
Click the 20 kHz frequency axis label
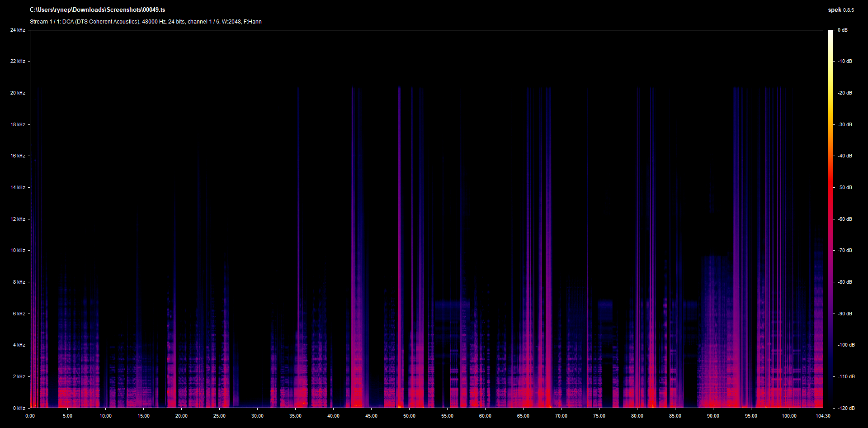click(x=18, y=93)
